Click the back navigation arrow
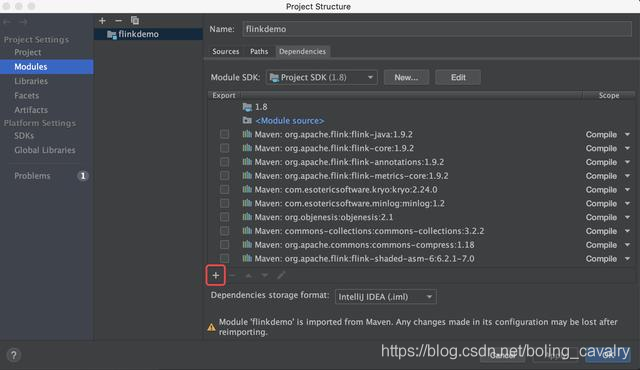The height and width of the screenshot is (370, 640). pyautogui.click(x=7, y=22)
